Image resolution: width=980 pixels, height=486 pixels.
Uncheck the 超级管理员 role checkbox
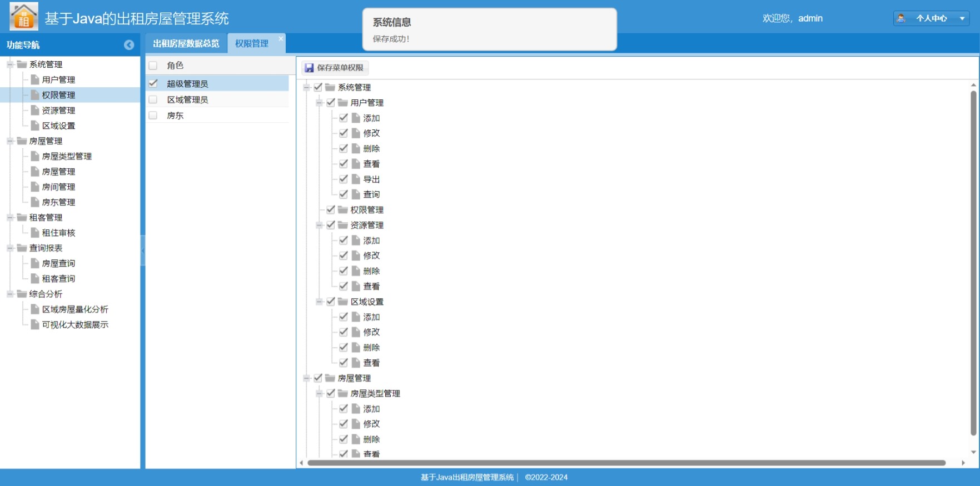(153, 83)
